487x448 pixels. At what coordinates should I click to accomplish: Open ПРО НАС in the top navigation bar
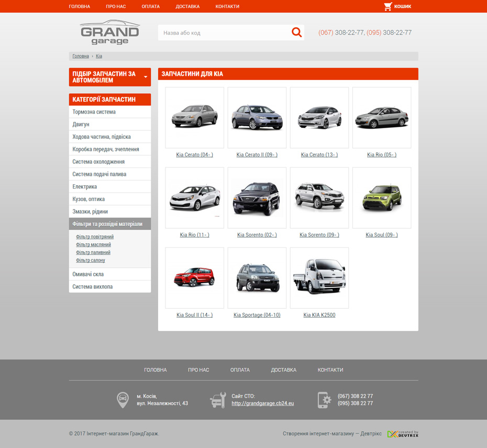click(x=116, y=6)
